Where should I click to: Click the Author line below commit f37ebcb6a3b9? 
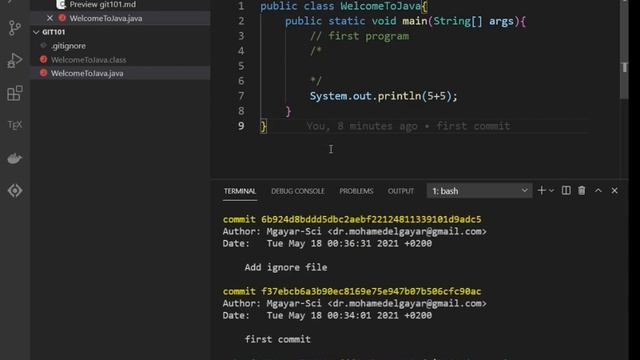[x=354, y=303]
